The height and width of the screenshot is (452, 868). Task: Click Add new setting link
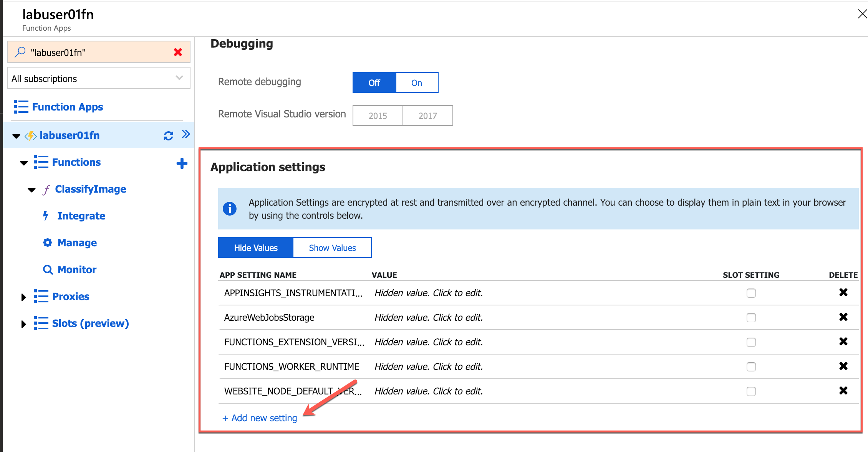260,418
